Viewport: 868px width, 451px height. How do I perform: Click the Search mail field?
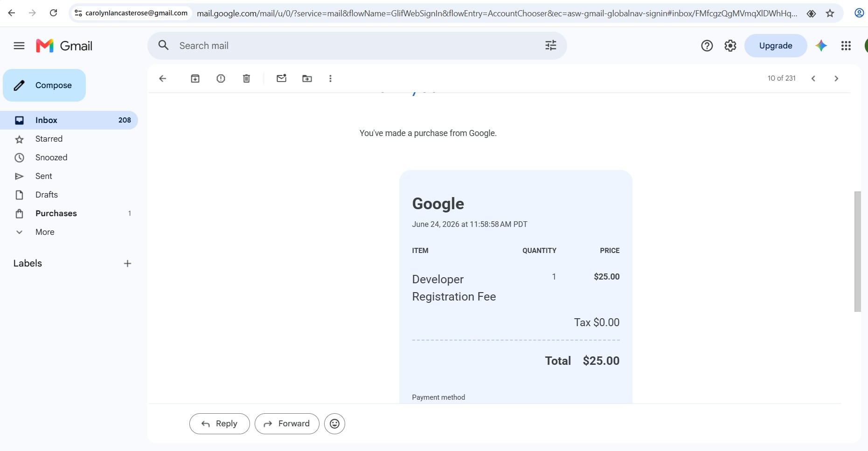(357, 46)
